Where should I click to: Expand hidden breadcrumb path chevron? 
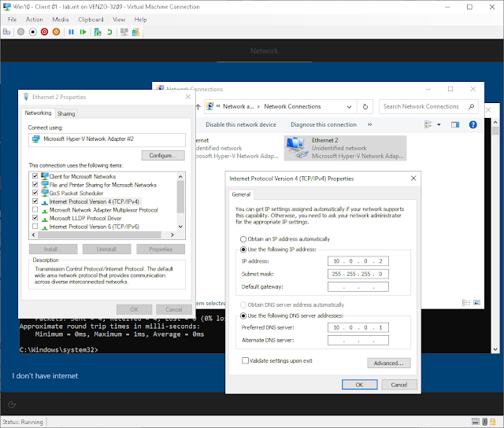218,106
